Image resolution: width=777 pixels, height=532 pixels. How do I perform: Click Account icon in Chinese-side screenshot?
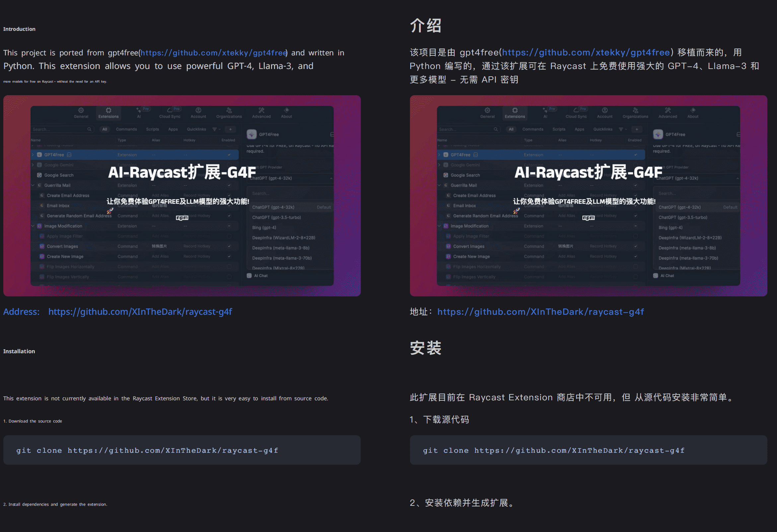(604, 110)
